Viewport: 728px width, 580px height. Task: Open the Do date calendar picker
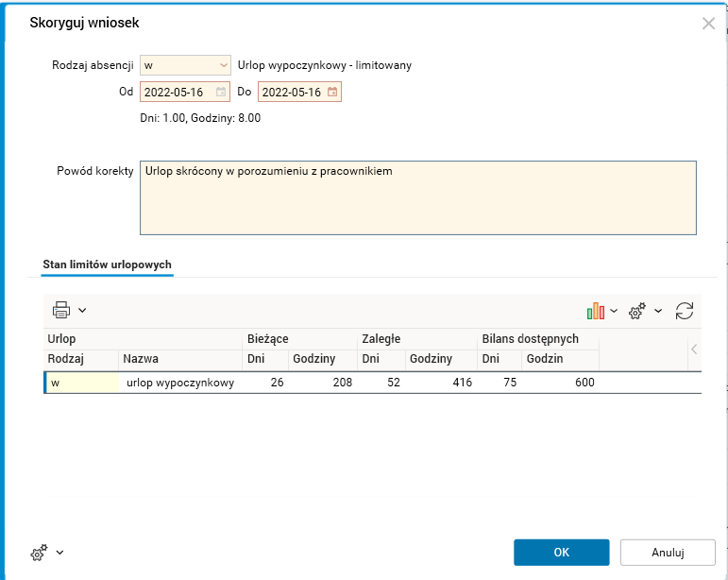332,92
